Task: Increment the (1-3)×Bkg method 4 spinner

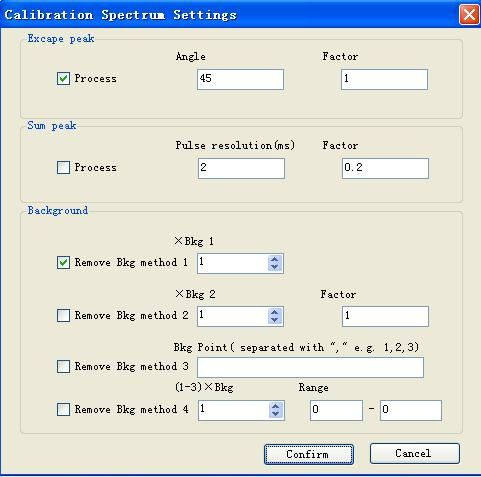Action: pyautogui.click(x=276, y=406)
